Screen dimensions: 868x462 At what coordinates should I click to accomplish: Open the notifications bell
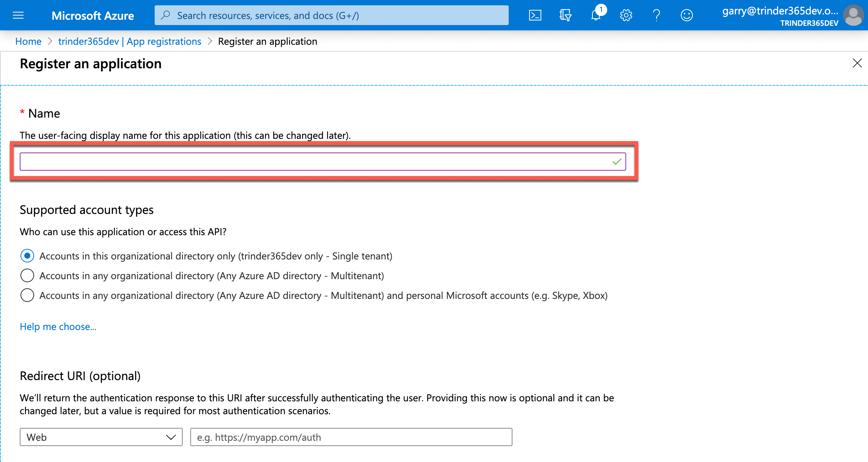tap(596, 15)
